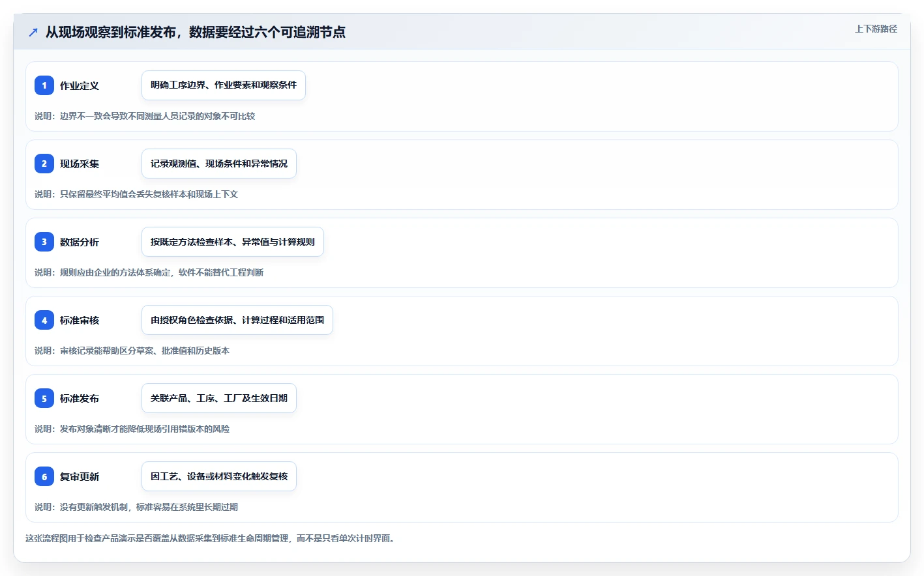
Task: Click the 明确工序边界、作业要素和观察条件 box
Action: (x=224, y=85)
